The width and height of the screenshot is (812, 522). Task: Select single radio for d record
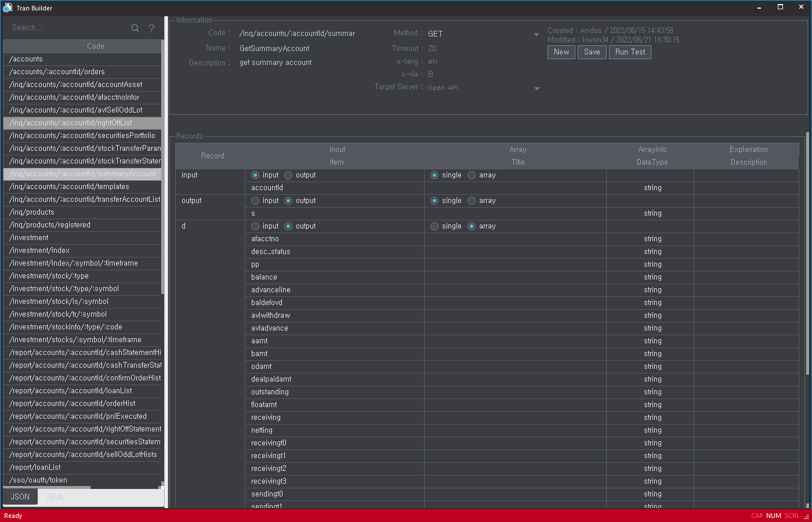[x=434, y=226]
